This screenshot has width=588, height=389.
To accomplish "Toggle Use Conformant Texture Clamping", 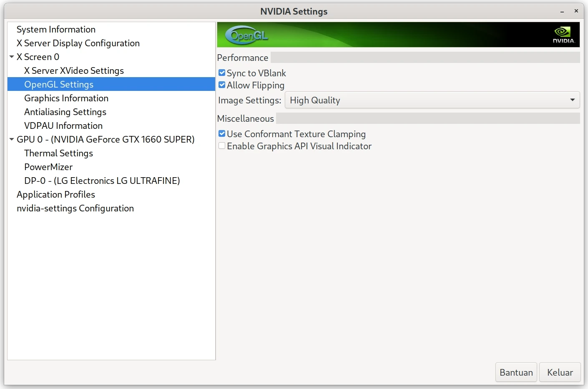I will pyautogui.click(x=221, y=133).
